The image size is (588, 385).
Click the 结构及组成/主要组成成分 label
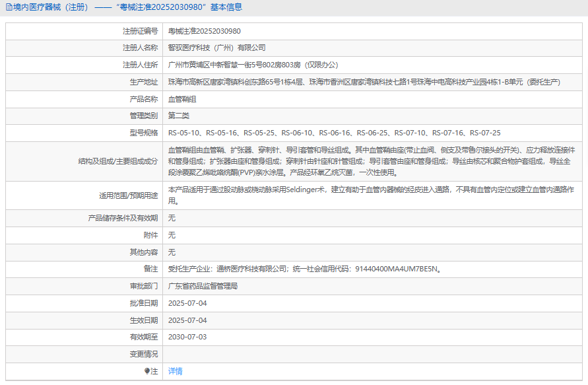118,161
